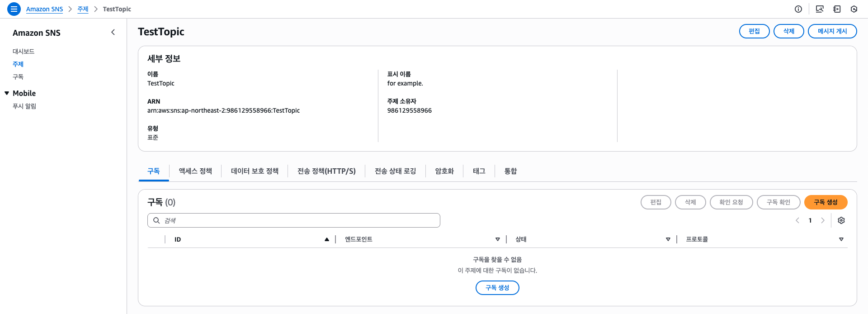Open the CloudShell screen icon in header

click(x=820, y=9)
